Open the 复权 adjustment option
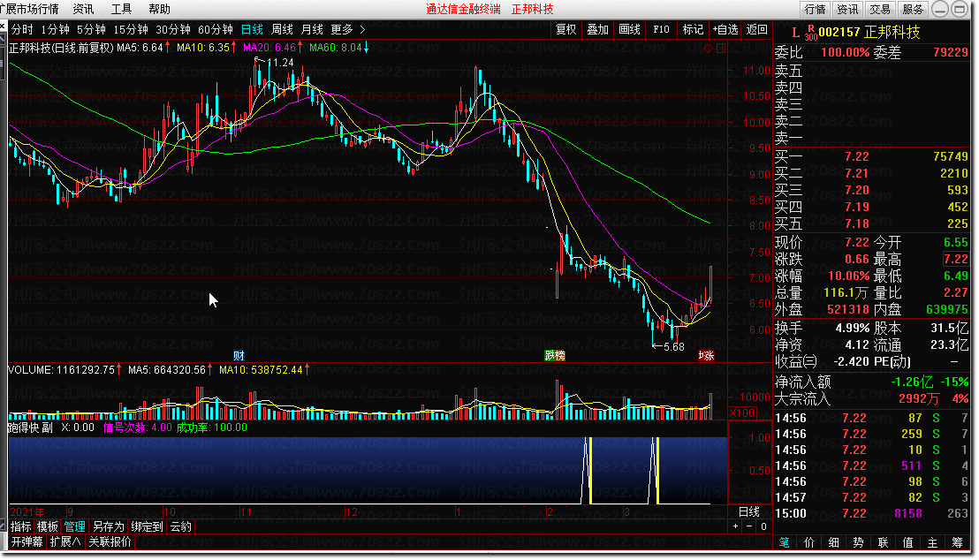 tap(566, 29)
